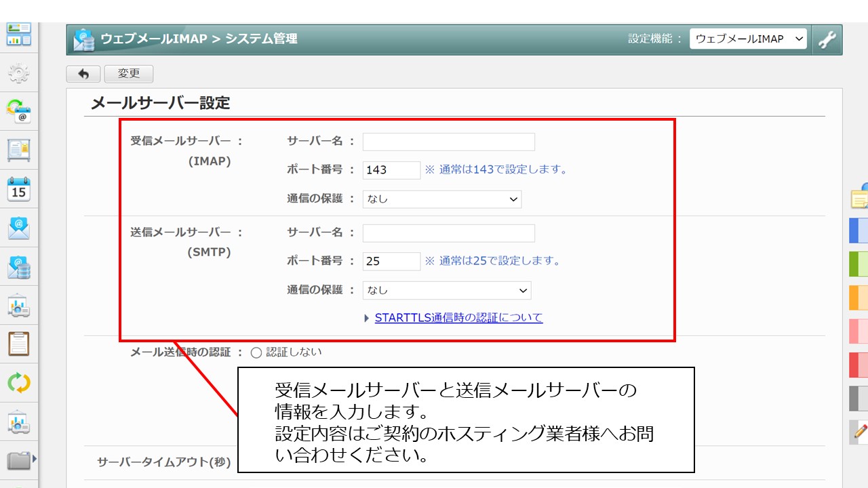
Task: Open the webmail IMAP envelope with database icon
Action: point(19,267)
